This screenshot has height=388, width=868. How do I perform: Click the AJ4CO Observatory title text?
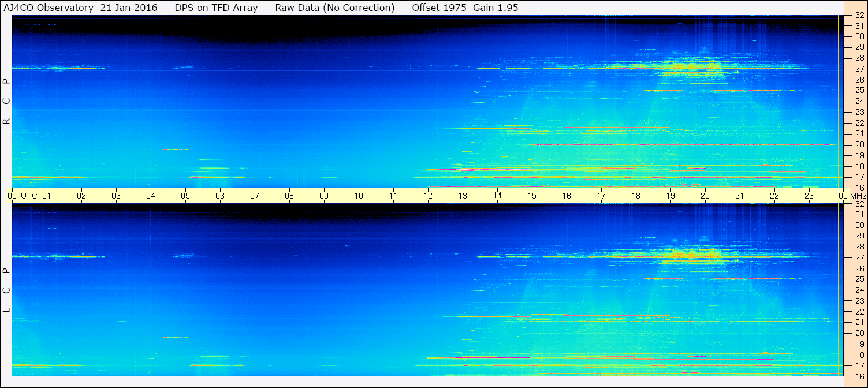(x=48, y=8)
